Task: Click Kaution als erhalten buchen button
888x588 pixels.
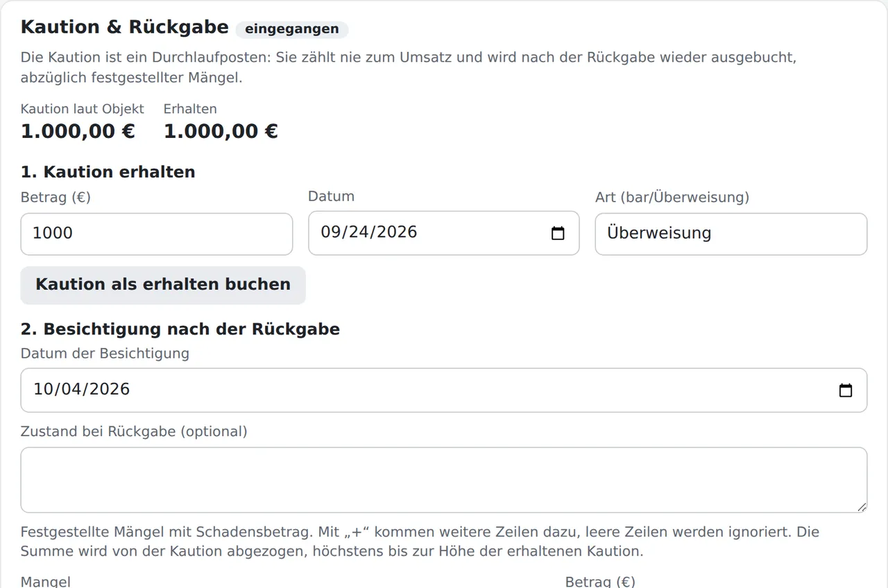Action: pos(163,285)
